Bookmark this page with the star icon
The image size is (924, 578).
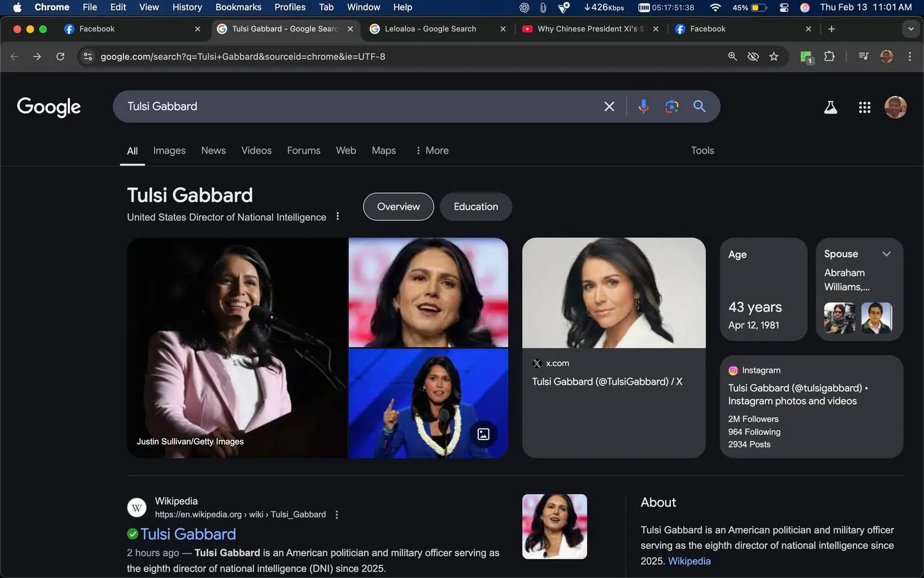tap(774, 56)
